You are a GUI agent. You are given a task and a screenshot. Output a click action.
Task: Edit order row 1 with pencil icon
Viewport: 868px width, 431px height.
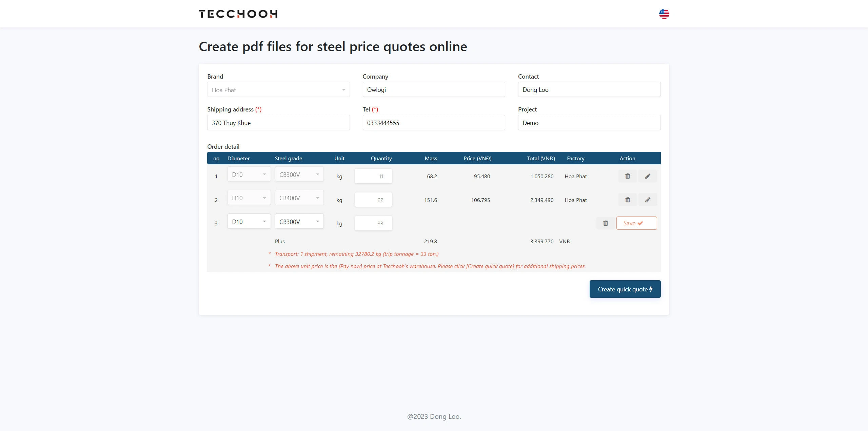(647, 176)
